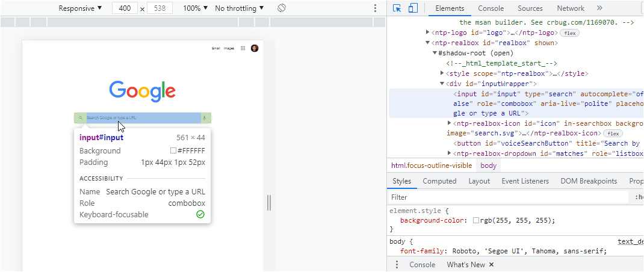Open the Responsive device dropdown

click(80, 8)
